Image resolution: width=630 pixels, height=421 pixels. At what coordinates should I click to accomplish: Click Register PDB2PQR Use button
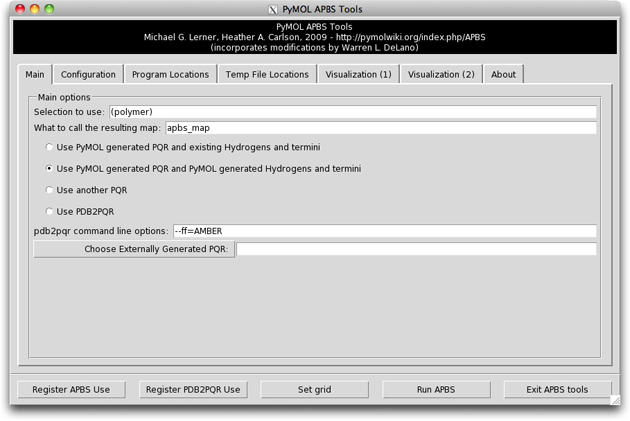click(x=193, y=389)
